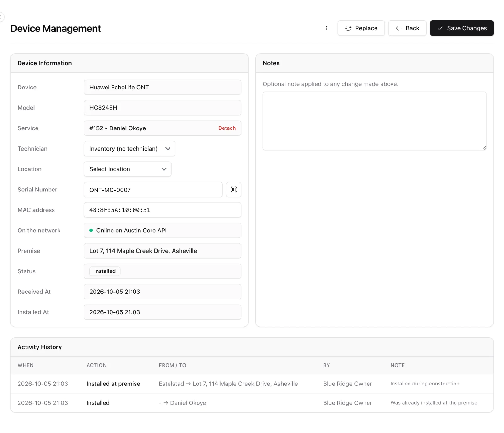Screen dimensions: 504x433
Task: Open the three-dot more options menu
Action: [x=326, y=28]
